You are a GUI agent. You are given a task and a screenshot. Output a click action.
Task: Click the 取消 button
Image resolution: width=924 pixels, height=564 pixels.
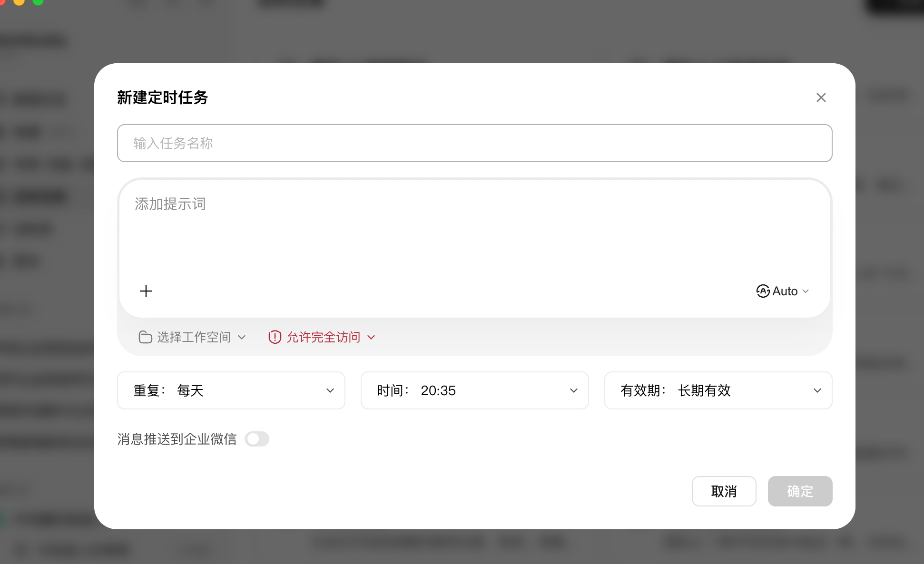pyautogui.click(x=724, y=491)
